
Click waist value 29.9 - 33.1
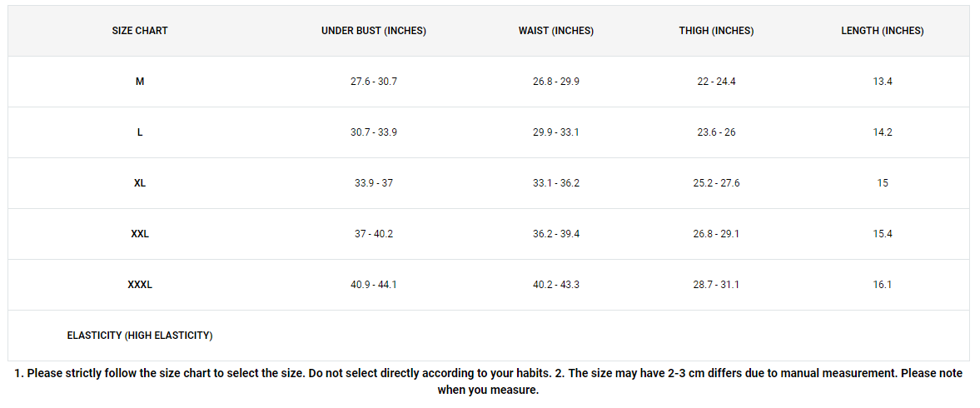556,132
